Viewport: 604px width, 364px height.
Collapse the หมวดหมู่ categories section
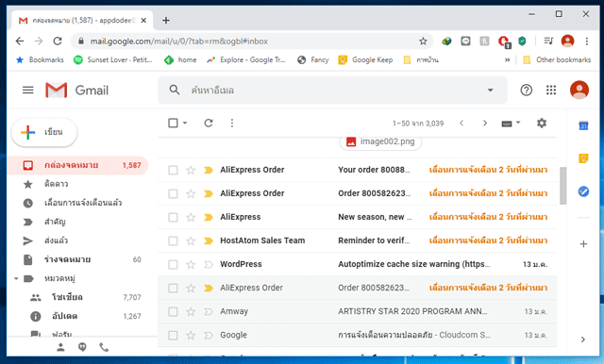pyautogui.click(x=16, y=278)
